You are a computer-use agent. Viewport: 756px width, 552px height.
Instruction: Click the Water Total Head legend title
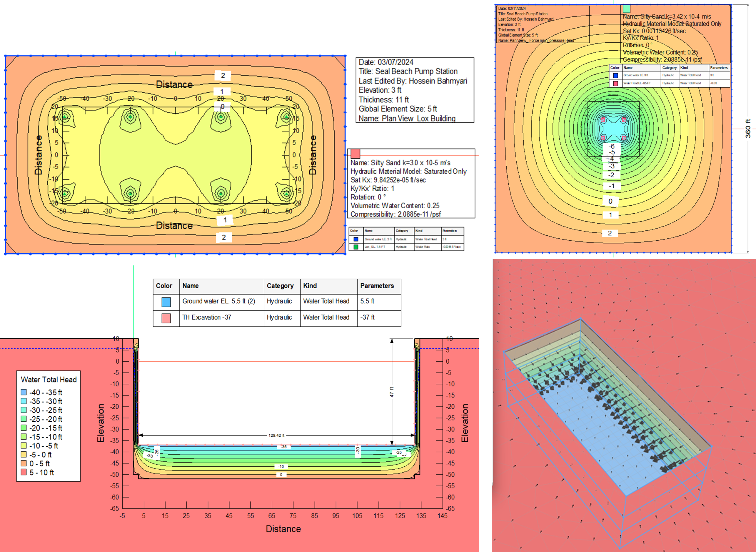(x=49, y=380)
